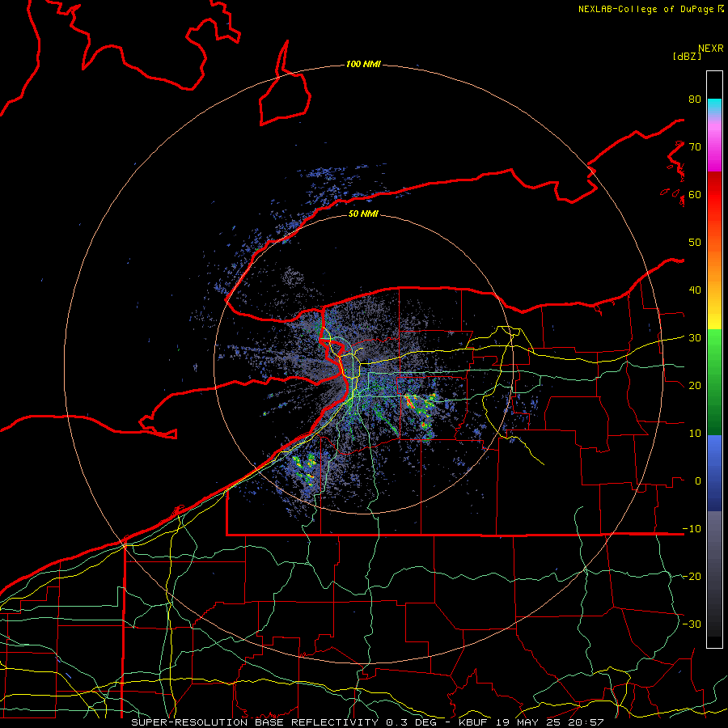The image size is (728, 728).
Task: Click the 0 value on the dBZ scale
Action: 698,481
